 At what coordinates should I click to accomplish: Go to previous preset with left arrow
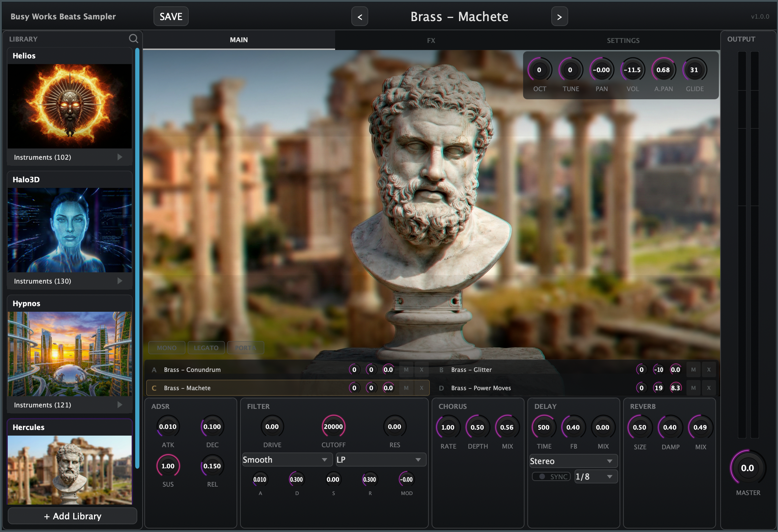coord(359,17)
